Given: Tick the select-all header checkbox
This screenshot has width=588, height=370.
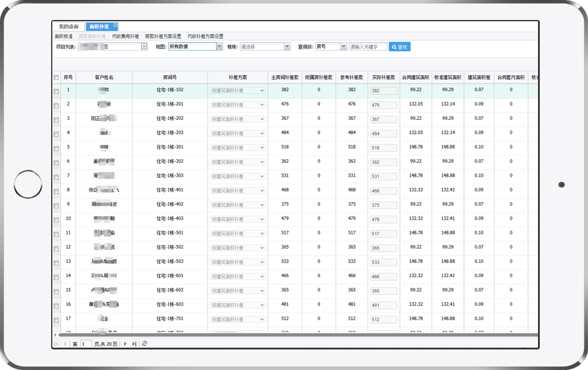Looking at the screenshot, I should [56, 78].
